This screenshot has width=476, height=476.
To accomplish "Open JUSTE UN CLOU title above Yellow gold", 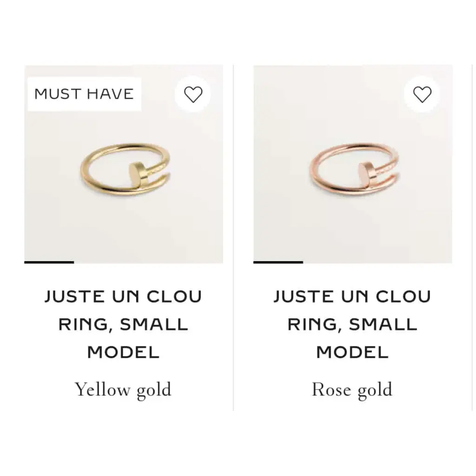I will [123, 296].
